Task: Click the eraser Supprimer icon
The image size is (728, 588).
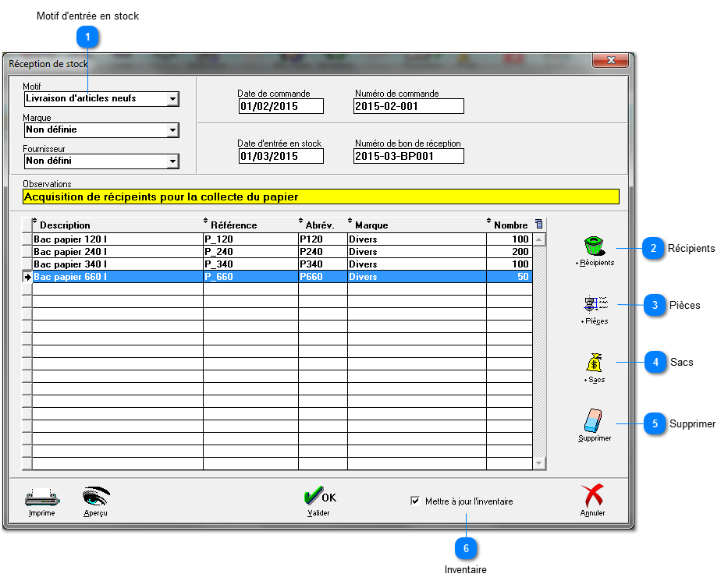Action: click(x=595, y=421)
